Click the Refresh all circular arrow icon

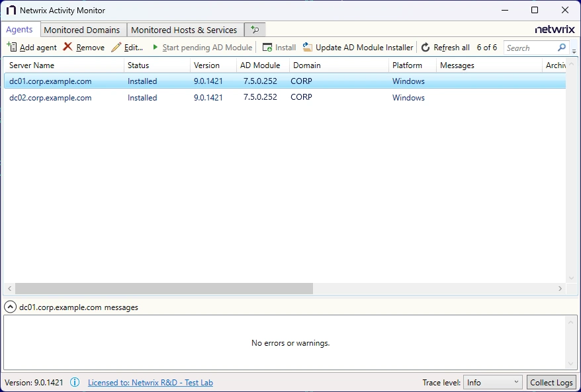[x=425, y=48]
